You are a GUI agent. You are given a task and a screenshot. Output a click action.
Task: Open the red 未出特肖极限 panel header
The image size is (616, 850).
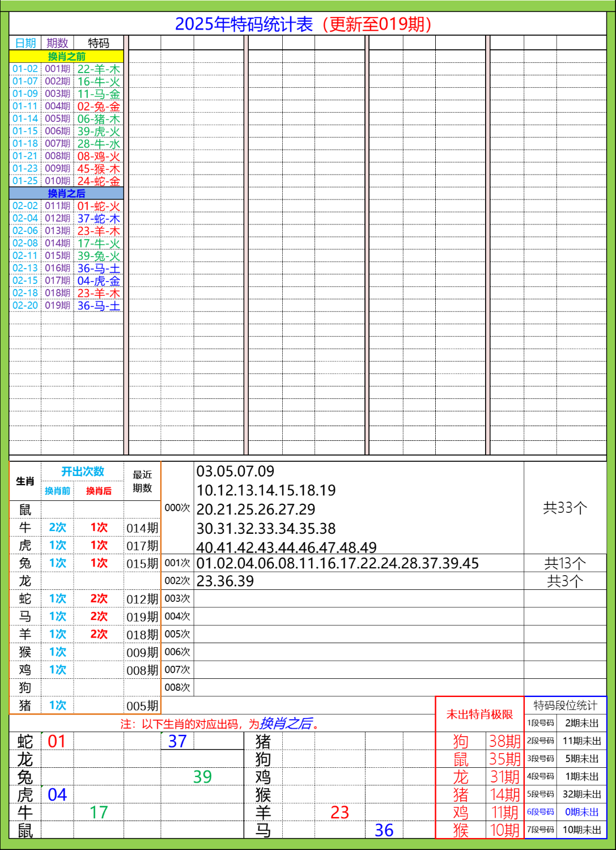479,715
